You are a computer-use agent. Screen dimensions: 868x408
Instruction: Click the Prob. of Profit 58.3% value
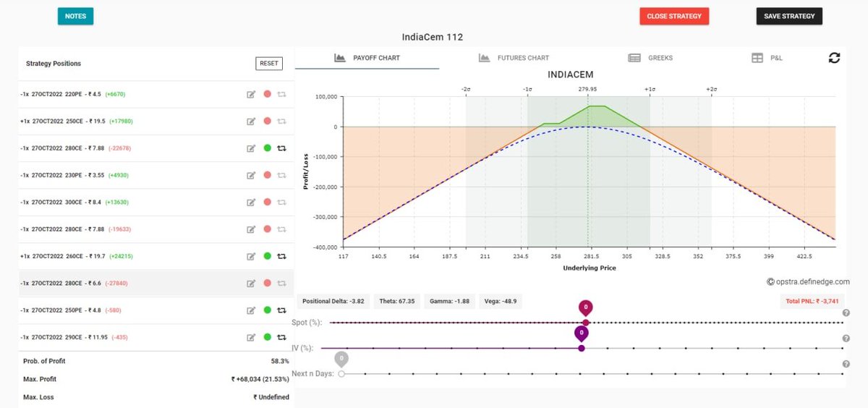[280, 361]
